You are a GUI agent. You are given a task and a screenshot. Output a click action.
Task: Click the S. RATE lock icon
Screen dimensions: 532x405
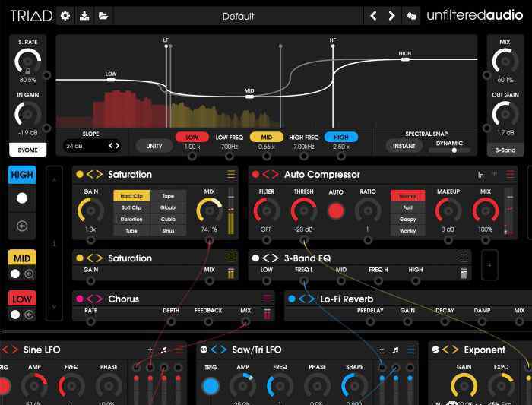tap(28, 71)
